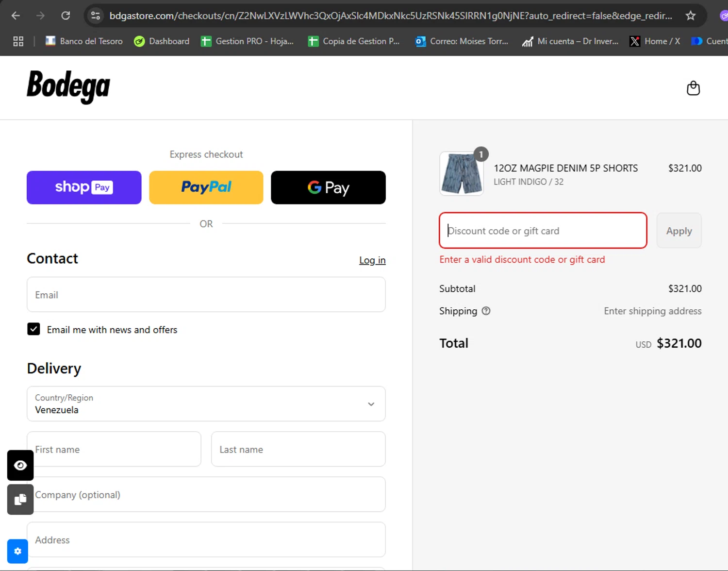Click the Express checkout label
This screenshot has height=571, width=728.
point(206,154)
